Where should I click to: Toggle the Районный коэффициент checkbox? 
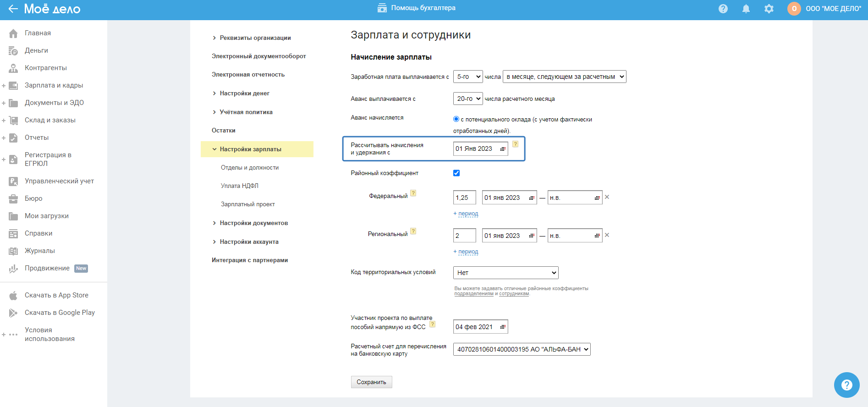pos(456,173)
